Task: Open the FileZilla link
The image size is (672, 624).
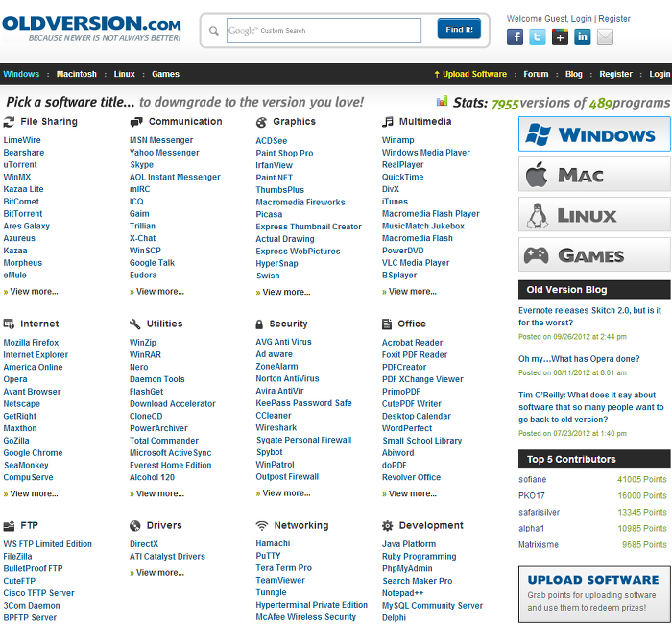Action: point(17,557)
